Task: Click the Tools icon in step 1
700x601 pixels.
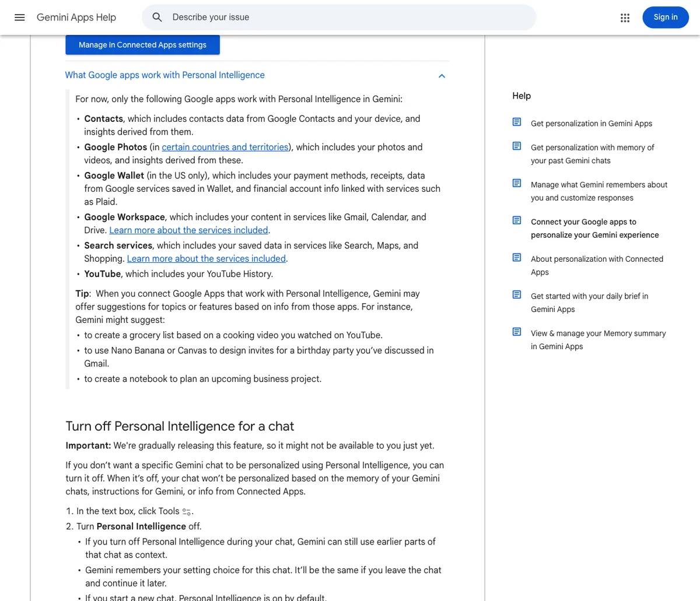Action: (x=187, y=512)
